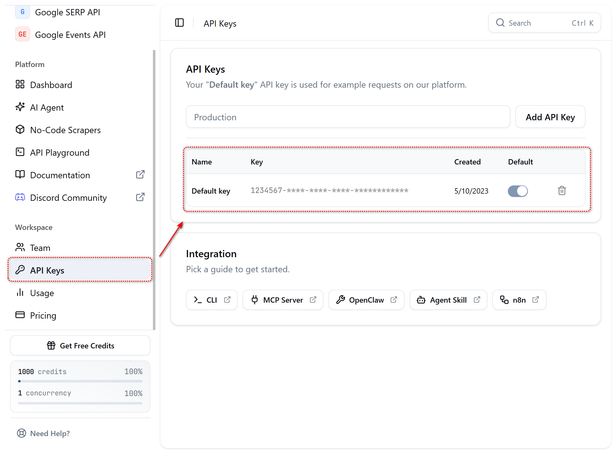The height and width of the screenshot is (453, 616).
Task: Click the No-Code Scrapers cube icon
Action: point(20,129)
